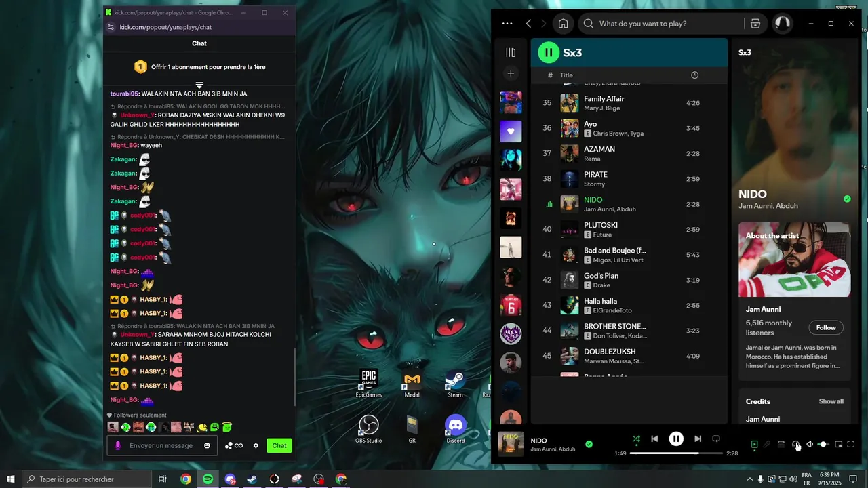Open the Spotify three-dot menu
This screenshot has height=488, width=868.
pos(507,24)
